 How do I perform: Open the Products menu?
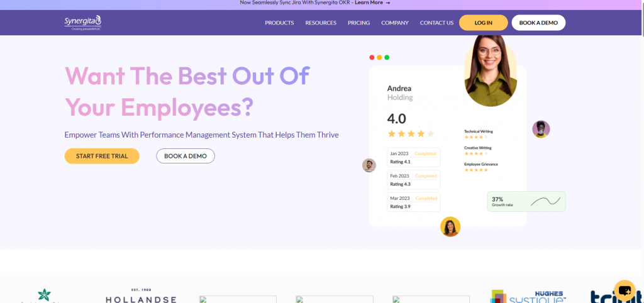(x=279, y=23)
